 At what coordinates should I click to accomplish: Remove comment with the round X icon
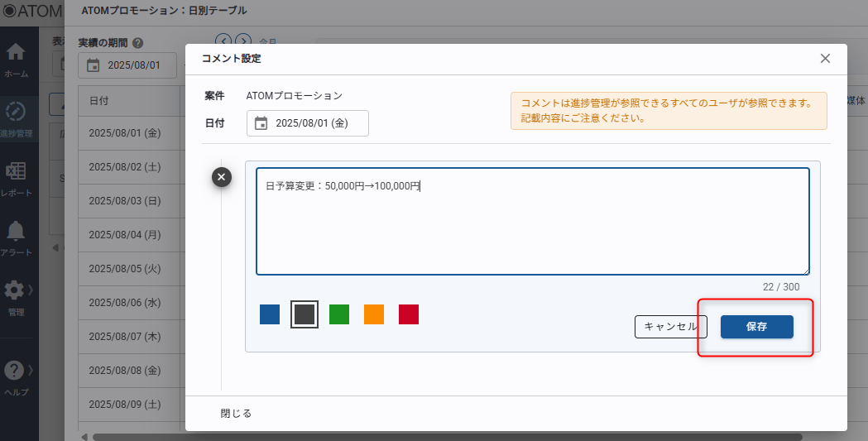click(x=222, y=177)
